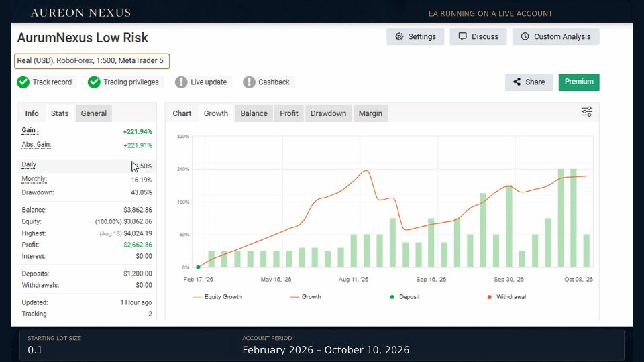Image resolution: width=644 pixels, height=362 pixels.
Task: Click the Live update warning icon
Action: coord(181,82)
